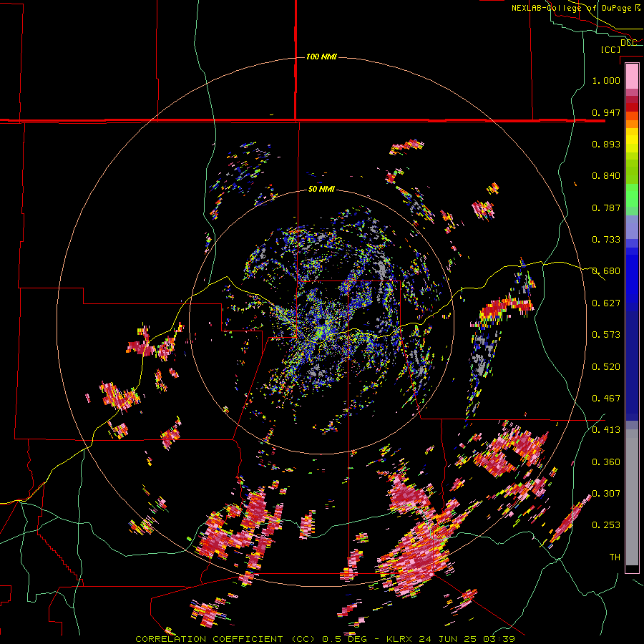
Task: Click the 0.467 legend value
Action: click(x=606, y=399)
